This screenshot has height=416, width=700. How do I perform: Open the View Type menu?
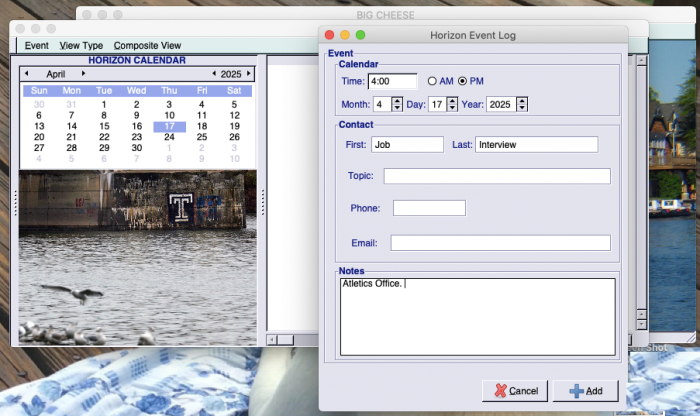[81, 45]
